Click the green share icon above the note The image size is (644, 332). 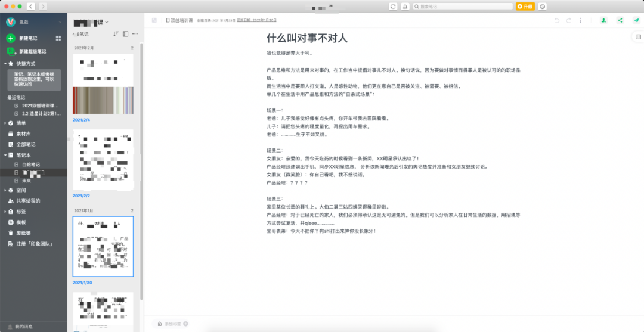pyautogui.click(x=620, y=20)
